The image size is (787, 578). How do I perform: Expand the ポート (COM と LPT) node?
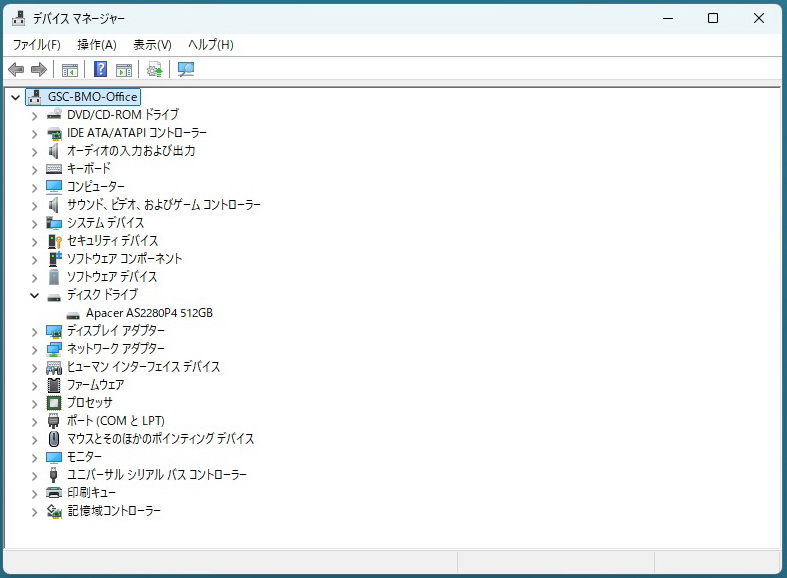click(x=34, y=421)
